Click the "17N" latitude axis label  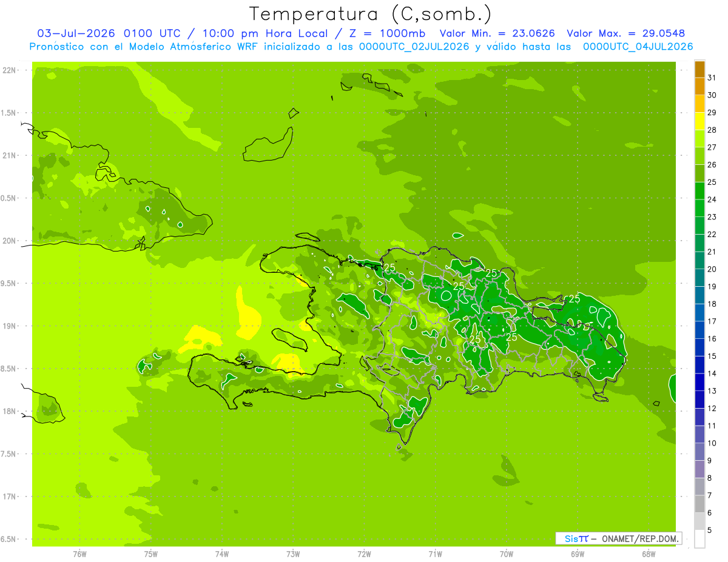tap(8, 497)
